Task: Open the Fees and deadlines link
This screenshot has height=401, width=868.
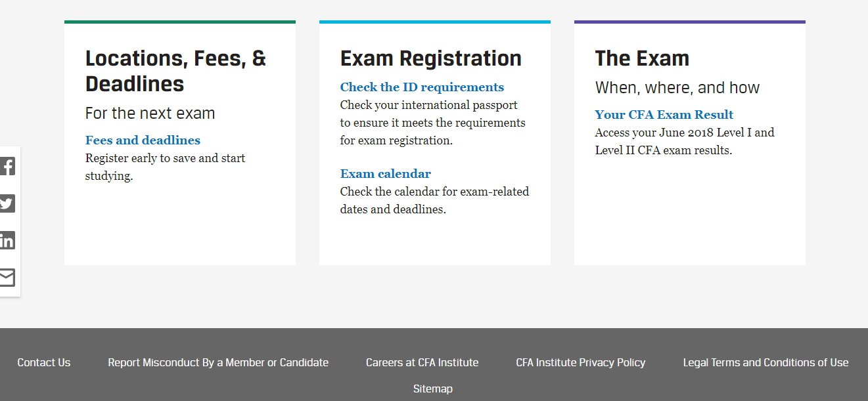Action: (143, 140)
